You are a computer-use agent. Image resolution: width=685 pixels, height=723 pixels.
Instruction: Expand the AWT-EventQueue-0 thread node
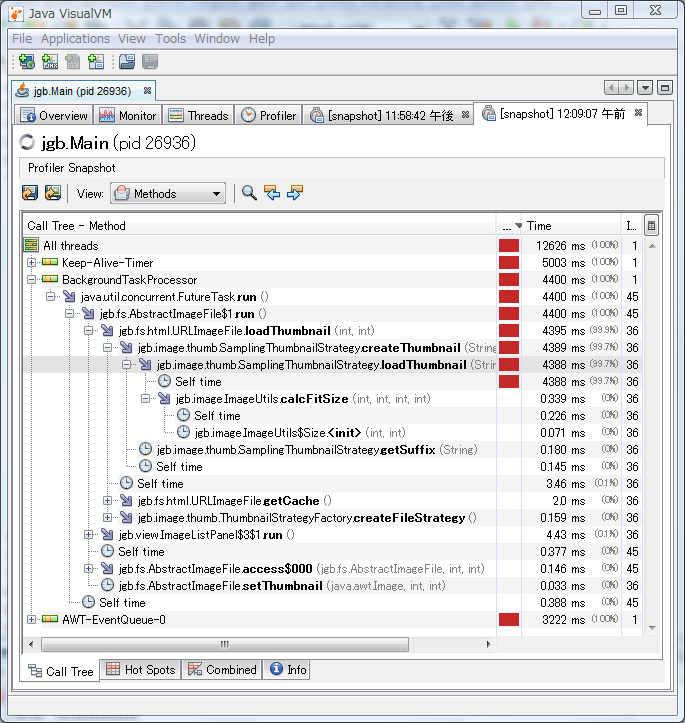coord(31,619)
